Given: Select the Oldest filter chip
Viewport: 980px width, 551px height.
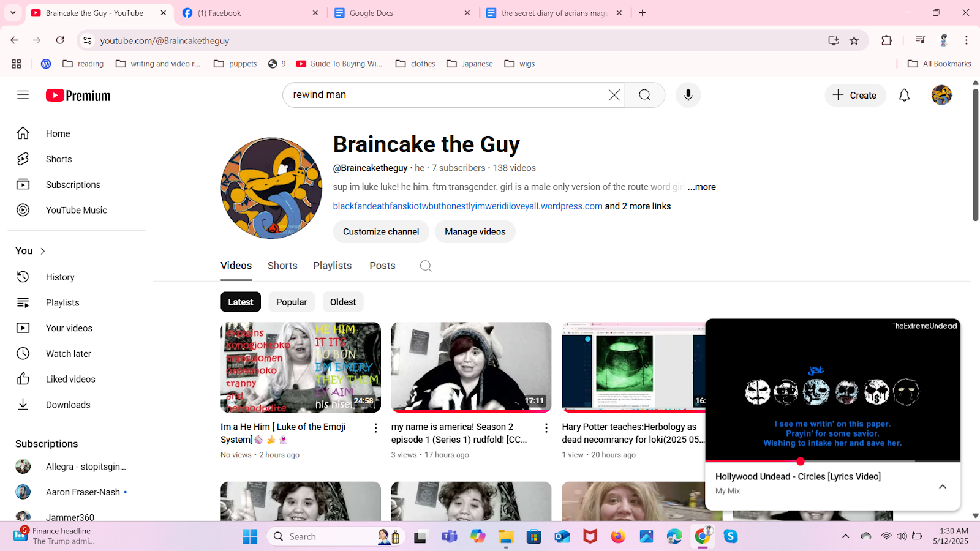Looking at the screenshot, I should (343, 302).
